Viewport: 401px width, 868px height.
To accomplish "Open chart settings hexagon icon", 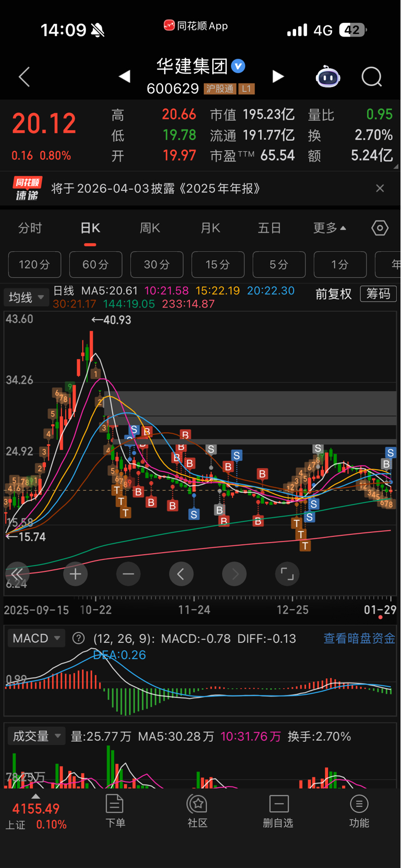I will [x=380, y=228].
